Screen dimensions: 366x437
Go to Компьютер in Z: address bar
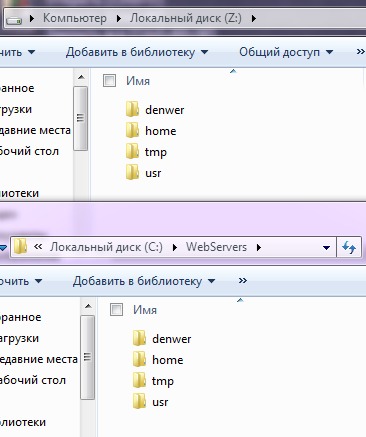[x=75, y=18]
